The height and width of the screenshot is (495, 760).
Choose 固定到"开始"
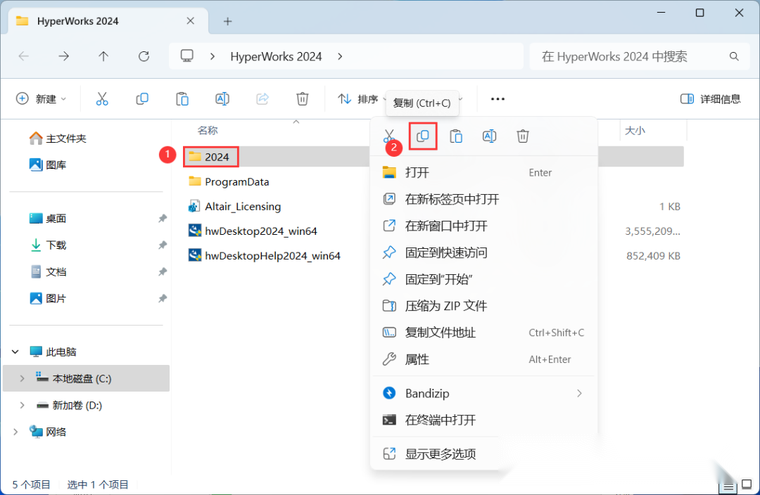pyautogui.click(x=484, y=279)
